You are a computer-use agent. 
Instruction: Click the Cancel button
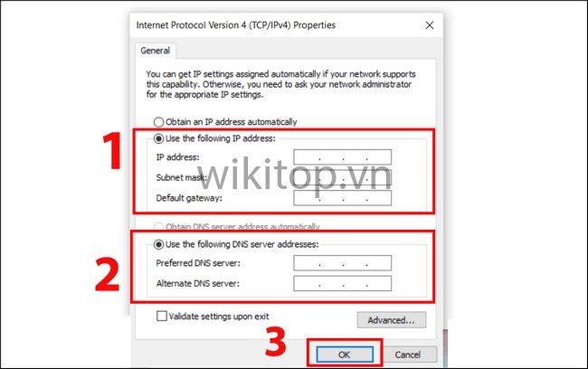[408, 355]
